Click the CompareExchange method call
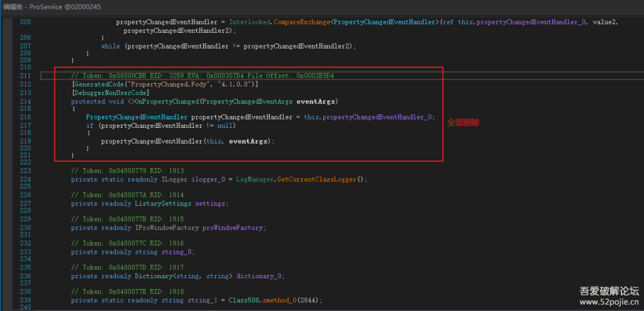 tap(301, 22)
